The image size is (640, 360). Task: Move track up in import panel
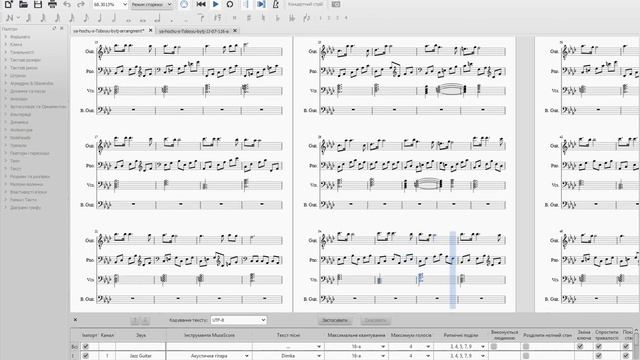(135, 320)
